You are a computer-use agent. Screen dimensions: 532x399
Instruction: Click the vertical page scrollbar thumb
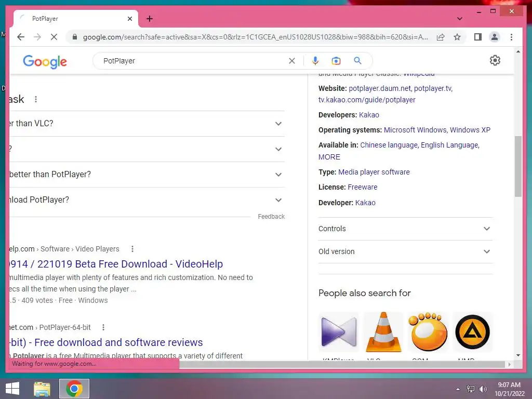[518, 166]
